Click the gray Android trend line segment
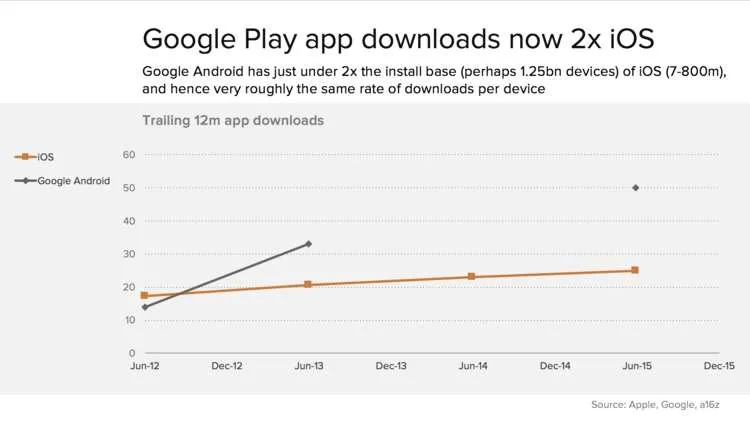 [227, 276]
